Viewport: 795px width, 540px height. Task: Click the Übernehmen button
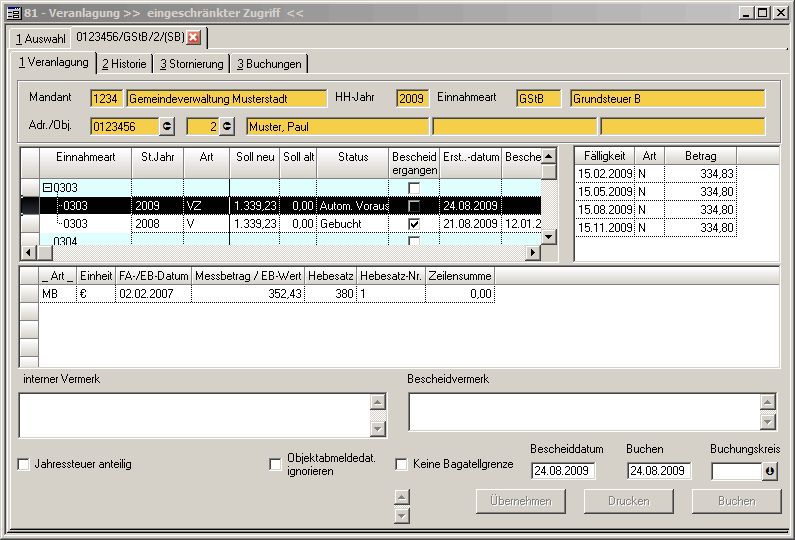pos(520,501)
